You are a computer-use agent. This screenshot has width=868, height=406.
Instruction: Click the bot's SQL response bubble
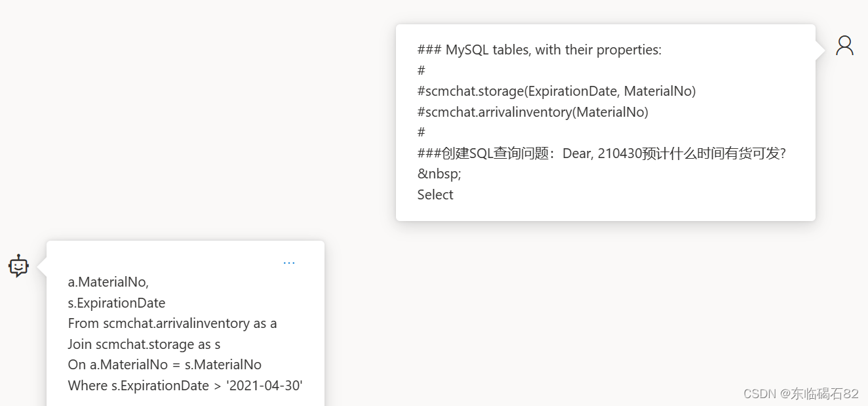point(185,328)
